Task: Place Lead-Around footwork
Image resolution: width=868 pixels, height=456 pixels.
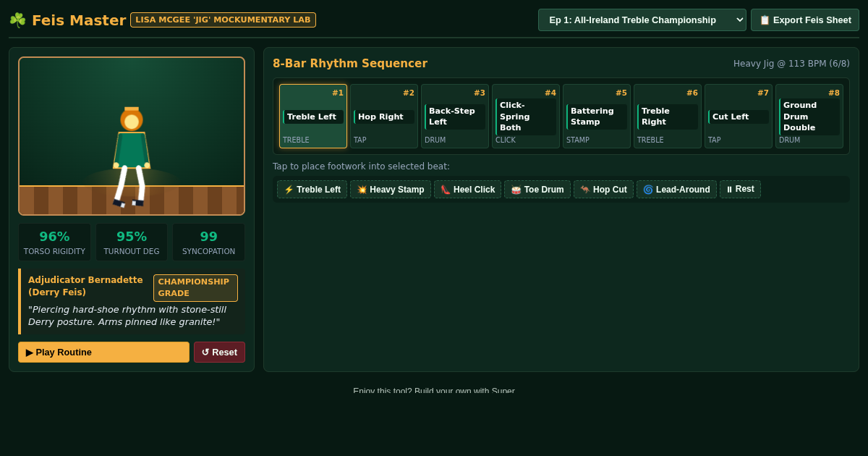Action: tap(676, 190)
